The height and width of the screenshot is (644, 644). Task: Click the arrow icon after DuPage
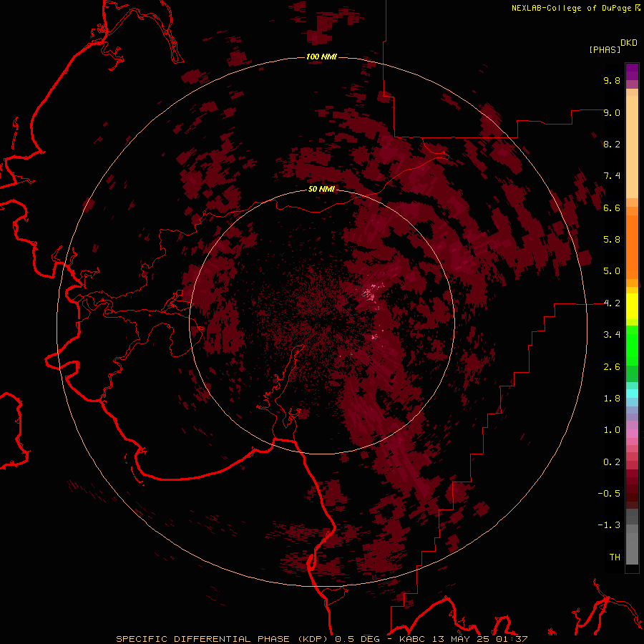(638, 8)
